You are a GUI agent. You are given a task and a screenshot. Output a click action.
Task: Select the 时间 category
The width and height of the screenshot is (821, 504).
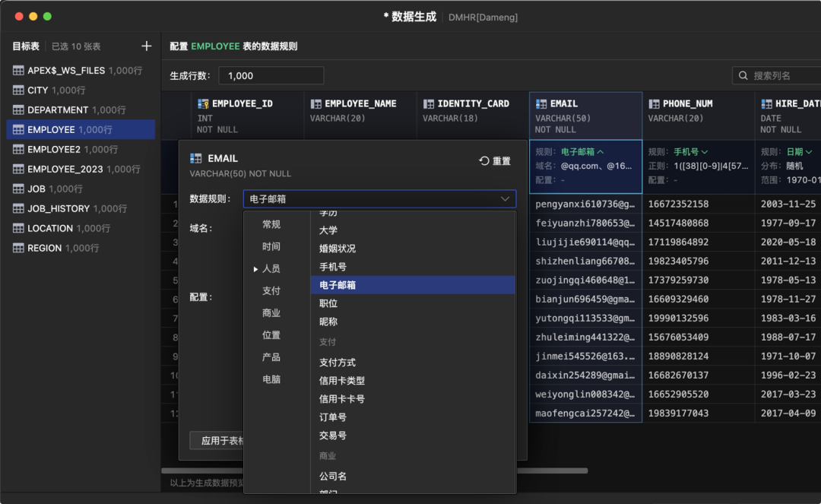(x=271, y=246)
